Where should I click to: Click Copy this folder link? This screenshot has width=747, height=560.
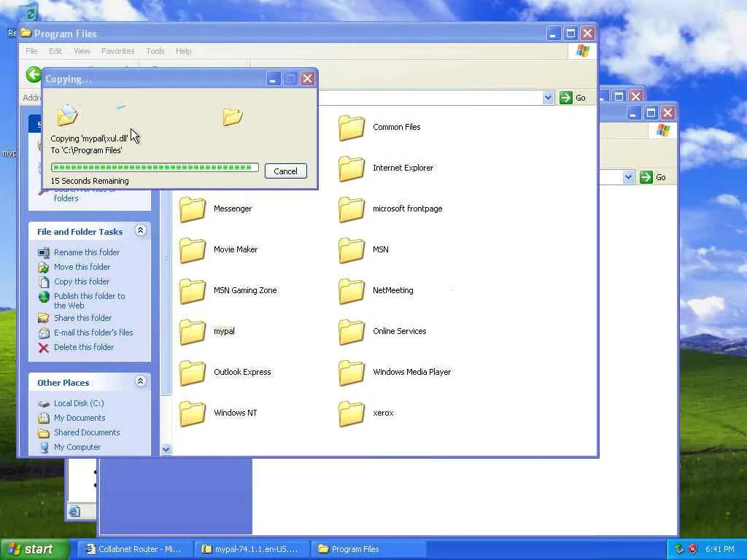coord(82,281)
